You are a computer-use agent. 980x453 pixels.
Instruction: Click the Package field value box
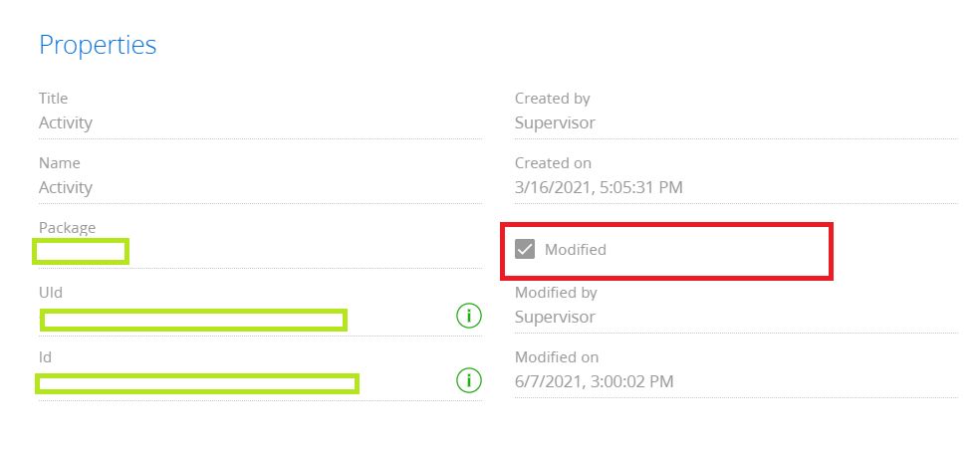[x=82, y=251]
